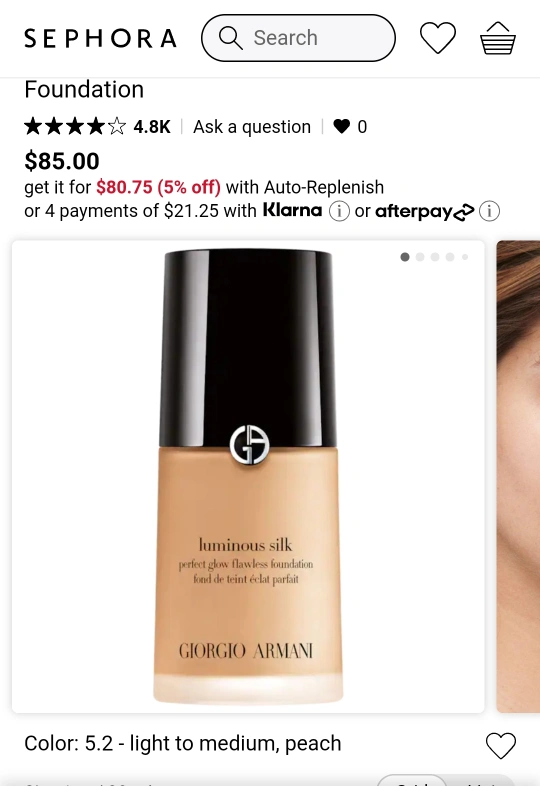The height and width of the screenshot is (786, 540).
Task: Open Afterpay payment info icon
Action: coord(489,211)
